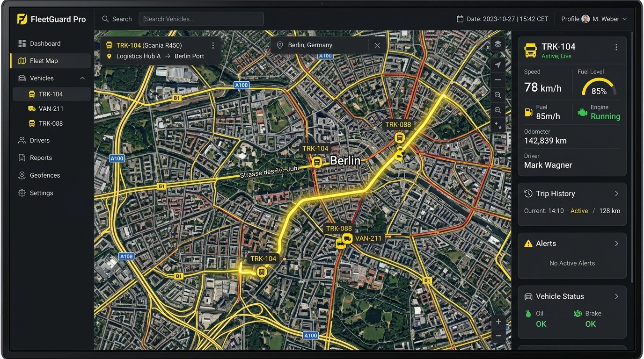Expand the Vehicle Status section arrow

point(616,296)
